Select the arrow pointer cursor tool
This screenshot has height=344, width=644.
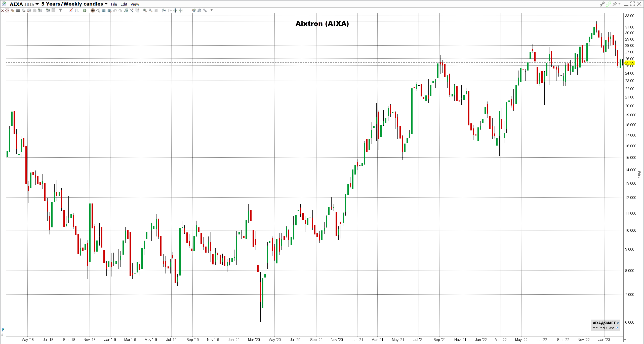(98, 10)
